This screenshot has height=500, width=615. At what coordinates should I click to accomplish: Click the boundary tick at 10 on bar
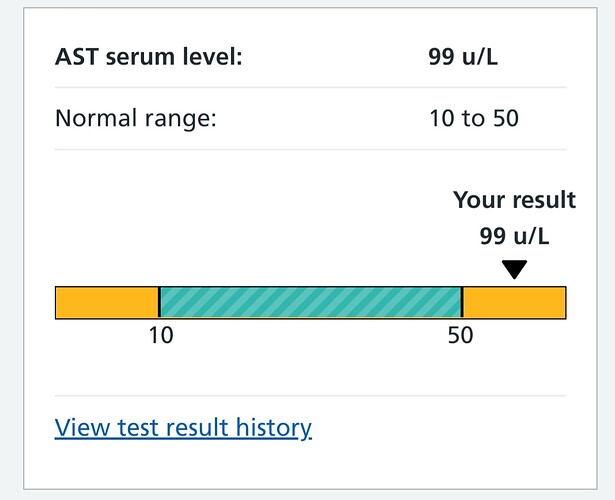coord(159,303)
